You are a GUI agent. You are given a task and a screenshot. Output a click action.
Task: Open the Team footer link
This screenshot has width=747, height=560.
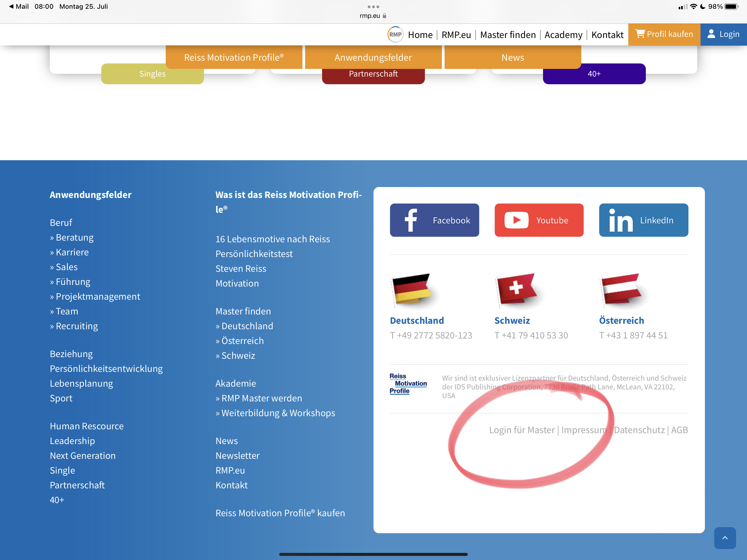tap(64, 311)
